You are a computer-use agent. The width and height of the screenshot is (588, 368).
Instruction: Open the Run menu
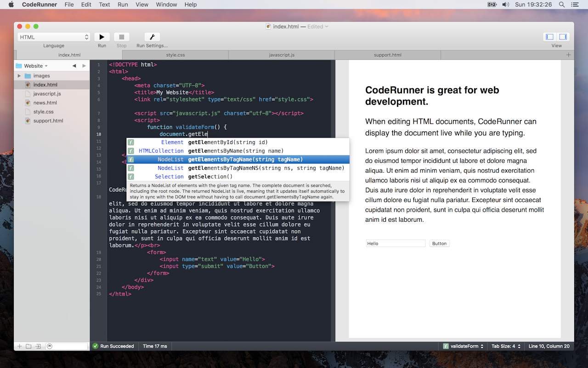pyautogui.click(x=123, y=5)
